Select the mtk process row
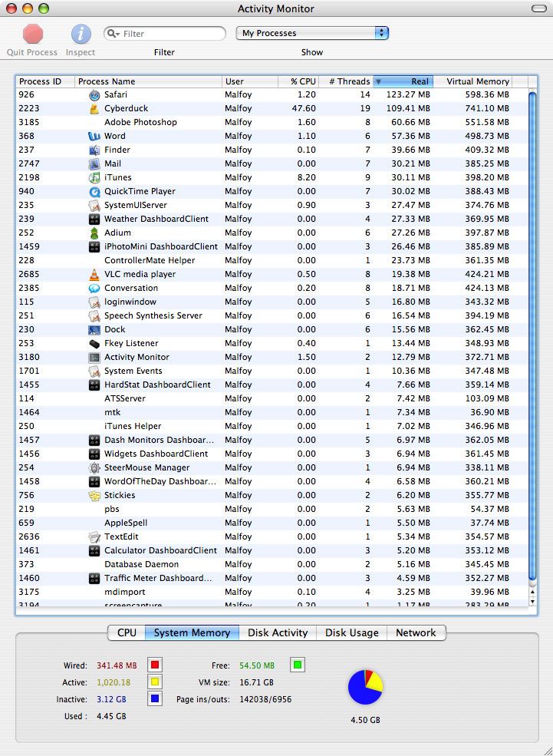Image resolution: width=553 pixels, height=756 pixels. tap(272, 413)
